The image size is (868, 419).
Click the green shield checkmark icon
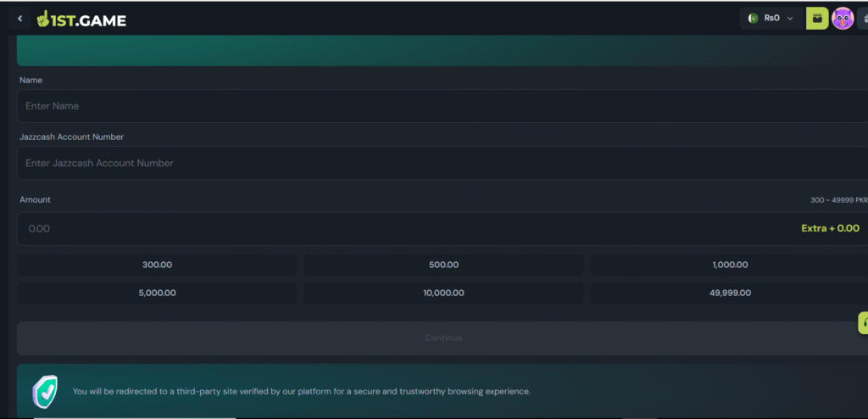pyautogui.click(x=45, y=391)
